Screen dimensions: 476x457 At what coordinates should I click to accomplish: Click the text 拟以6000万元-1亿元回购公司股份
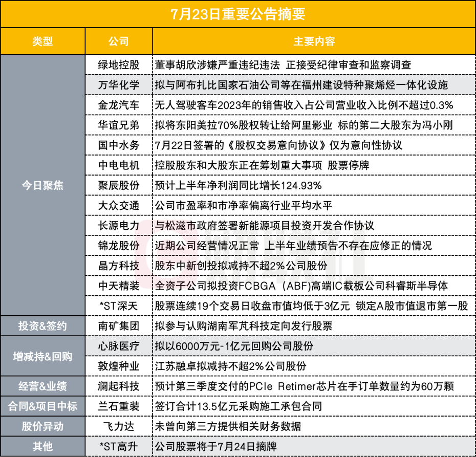234,346
